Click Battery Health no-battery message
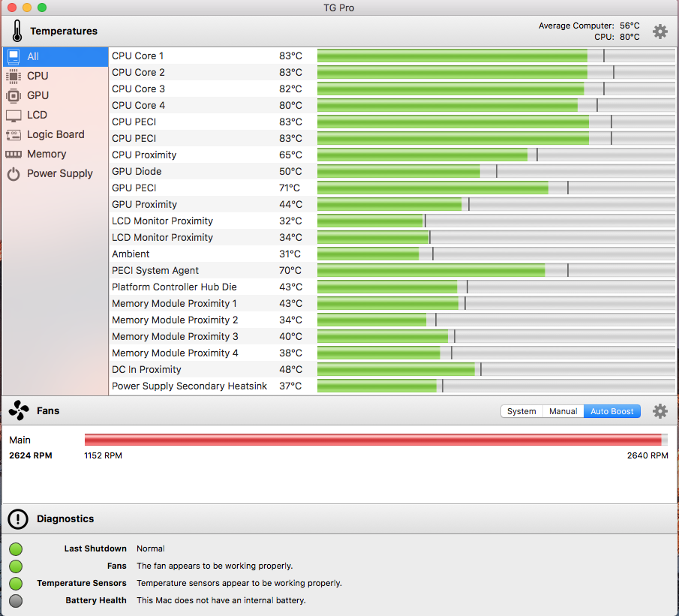679x616 pixels. (x=221, y=600)
